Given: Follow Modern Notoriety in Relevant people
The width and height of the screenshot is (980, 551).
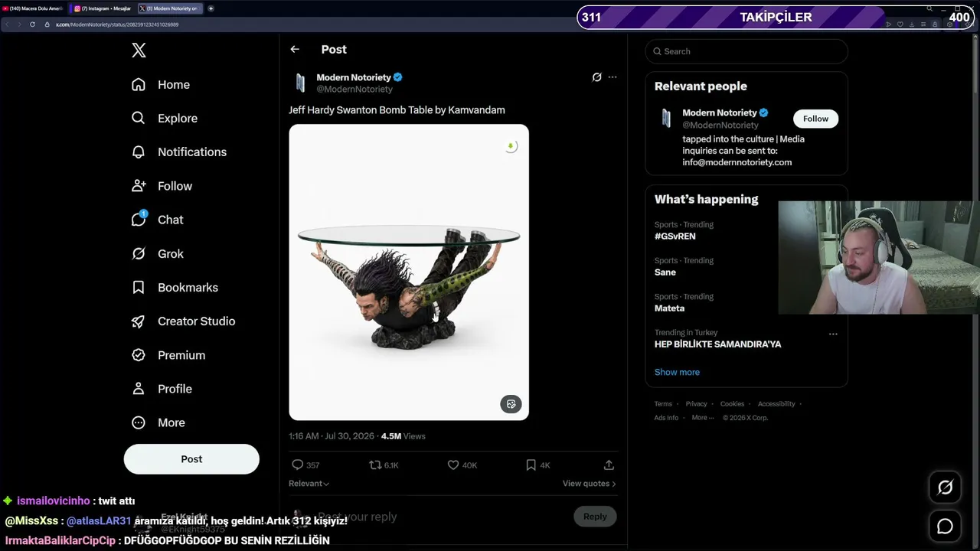Looking at the screenshot, I should tap(815, 119).
